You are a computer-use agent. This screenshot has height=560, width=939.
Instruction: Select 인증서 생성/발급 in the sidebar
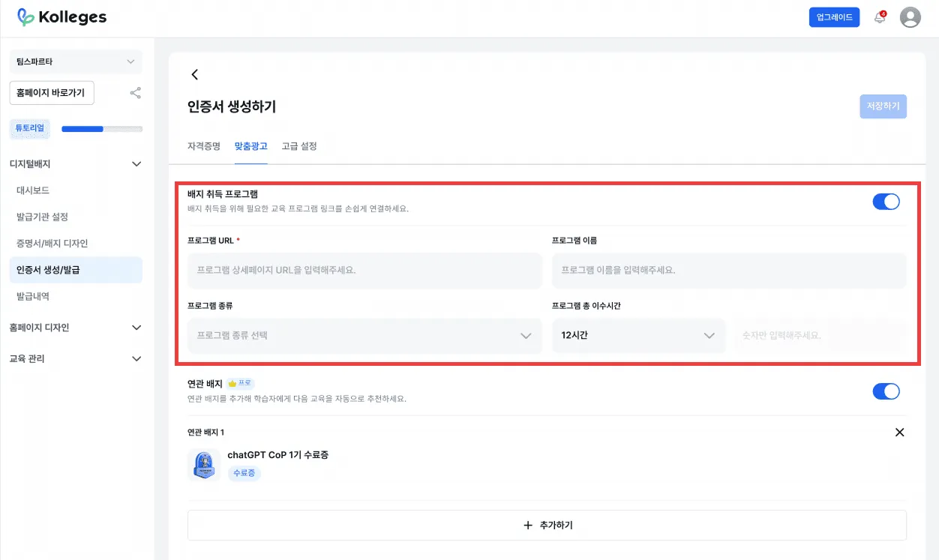pyautogui.click(x=76, y=270)
